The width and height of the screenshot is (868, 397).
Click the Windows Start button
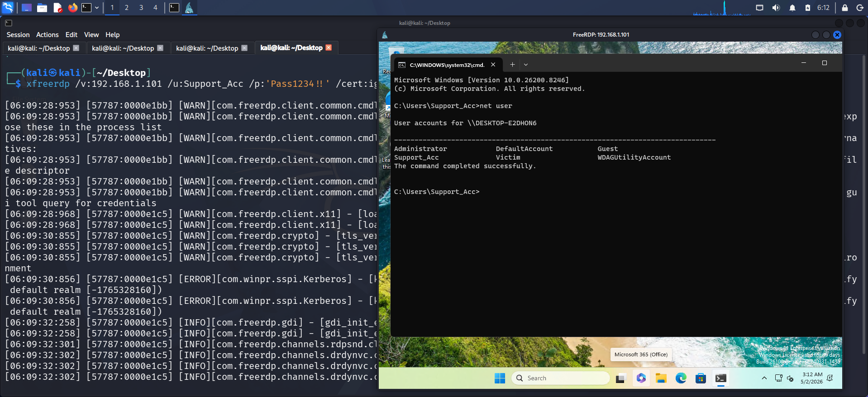(500, 378)
